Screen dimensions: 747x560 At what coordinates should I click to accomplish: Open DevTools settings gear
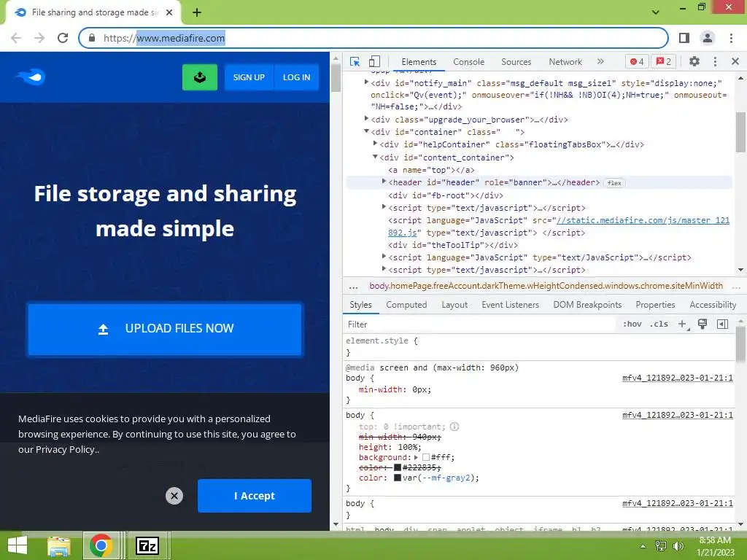[694, 61]
